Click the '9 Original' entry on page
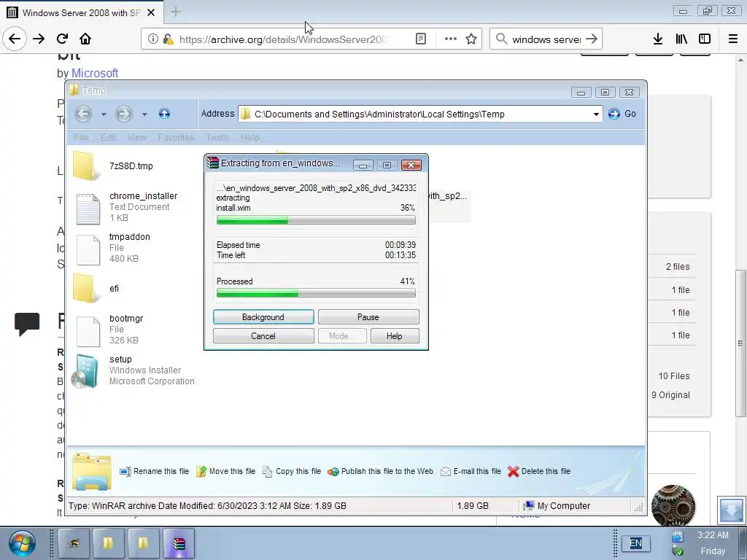 pos(670,395)
